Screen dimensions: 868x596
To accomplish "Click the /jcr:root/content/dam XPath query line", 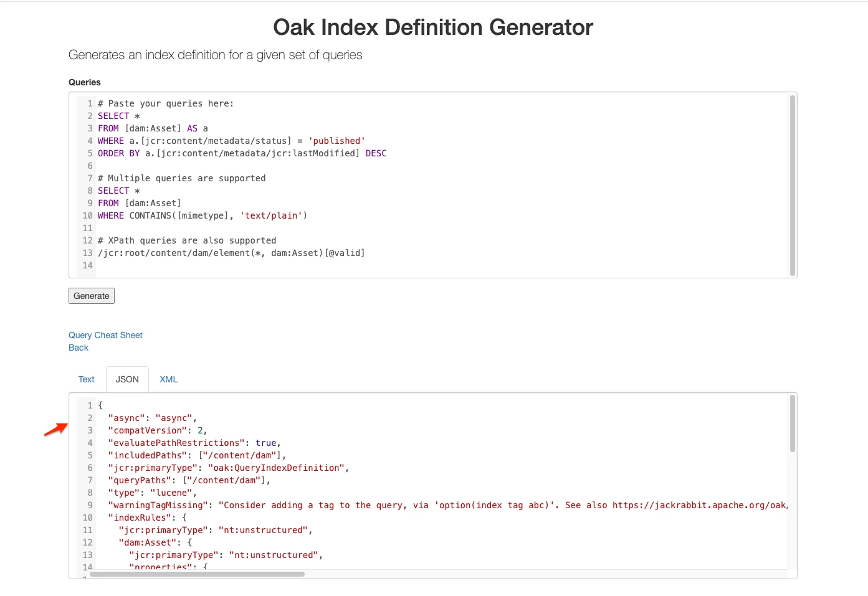I will click(x=231, y=253).
